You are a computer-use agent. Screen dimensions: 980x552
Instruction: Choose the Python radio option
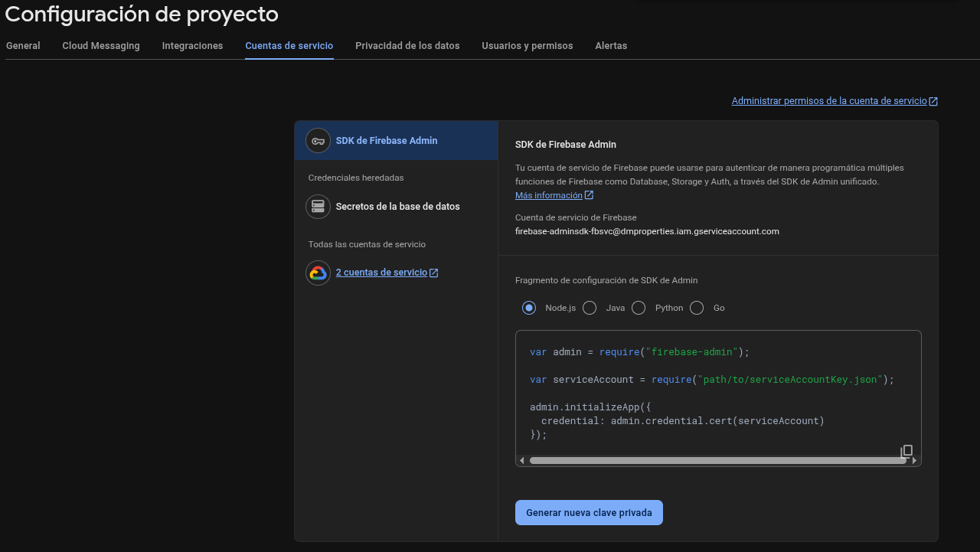pyautogui.click(x=639, y=308)
